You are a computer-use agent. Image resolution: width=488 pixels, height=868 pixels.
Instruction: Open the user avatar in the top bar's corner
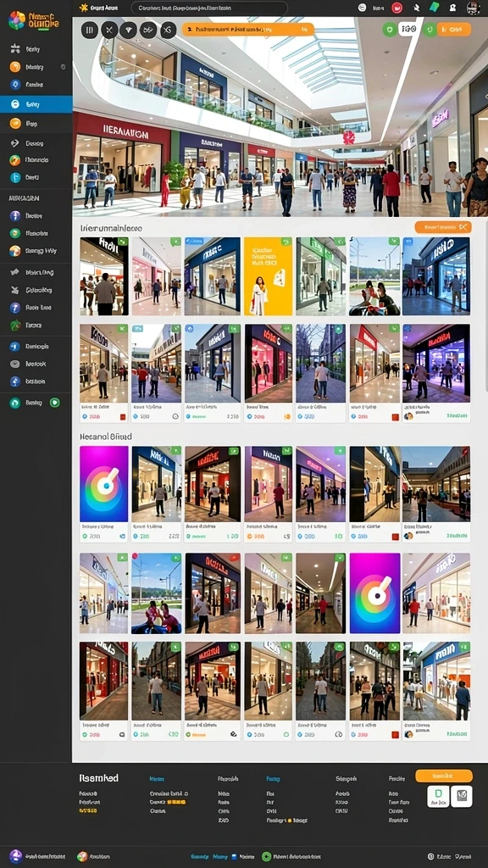click(473, 8)
